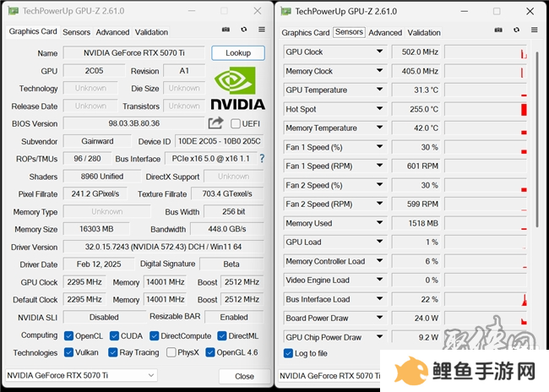Image resolution: width=549 pixels, height=392 pixels.
Task: Click Close button in left window
Action: pos(244,376)
